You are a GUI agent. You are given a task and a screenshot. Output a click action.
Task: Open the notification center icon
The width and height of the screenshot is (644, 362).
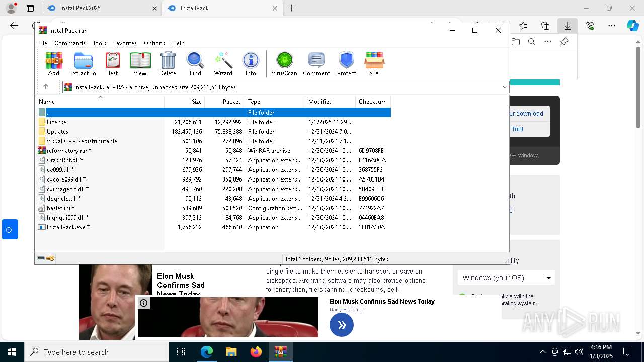pyautogui.click(x=627, y=352)
